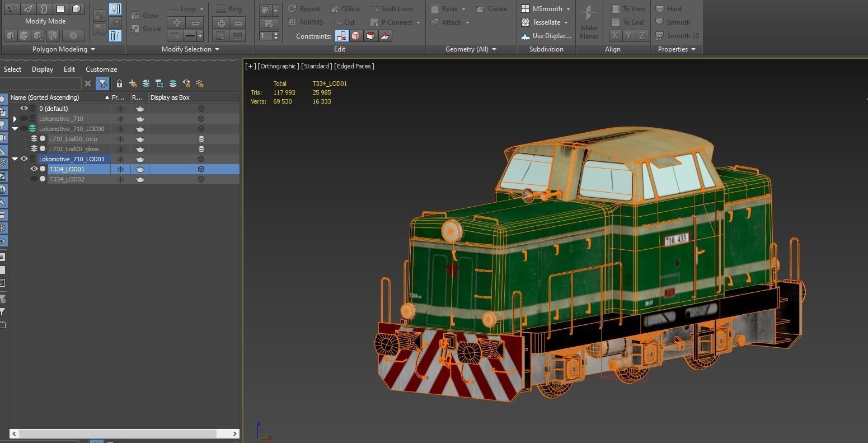The width and height of the screenshot is (868, 443).
Task: Click the horizontal scrollbar in Scene Explorer
Action: pyautogui.click(x=117, y=433)
